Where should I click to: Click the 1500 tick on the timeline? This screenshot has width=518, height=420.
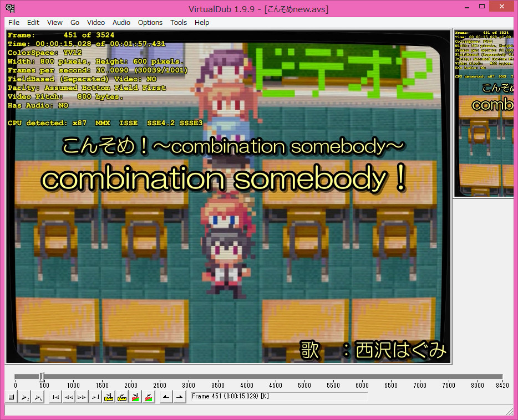point(102,385)
